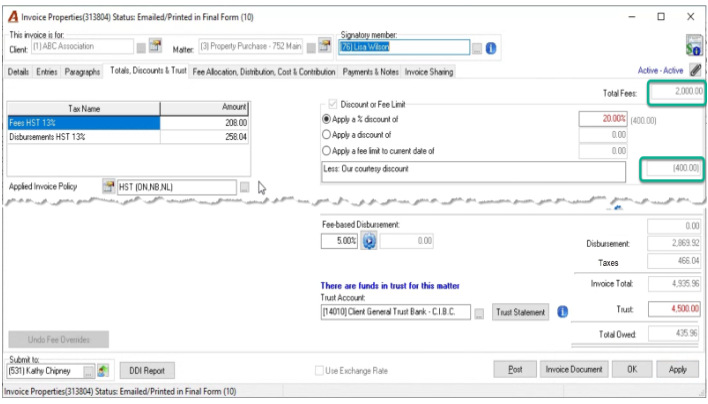Click the discount amount field (400.00)

tap(674, 168)
